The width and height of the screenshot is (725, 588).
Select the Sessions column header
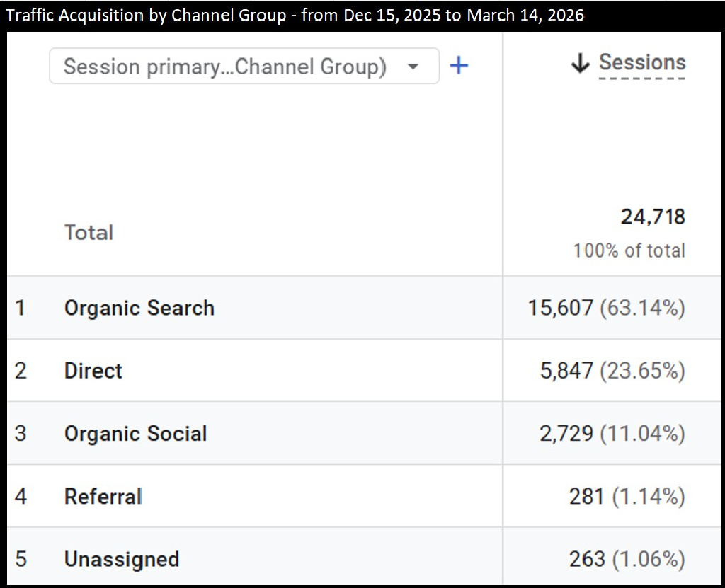tap(643, 62)
